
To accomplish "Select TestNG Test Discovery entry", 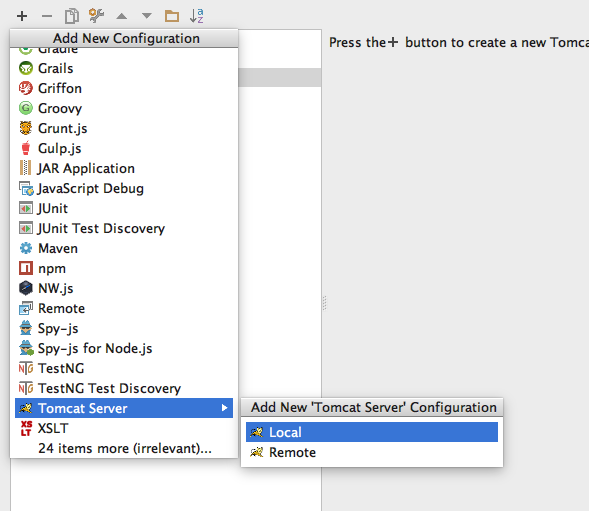I will pos(124,388).
